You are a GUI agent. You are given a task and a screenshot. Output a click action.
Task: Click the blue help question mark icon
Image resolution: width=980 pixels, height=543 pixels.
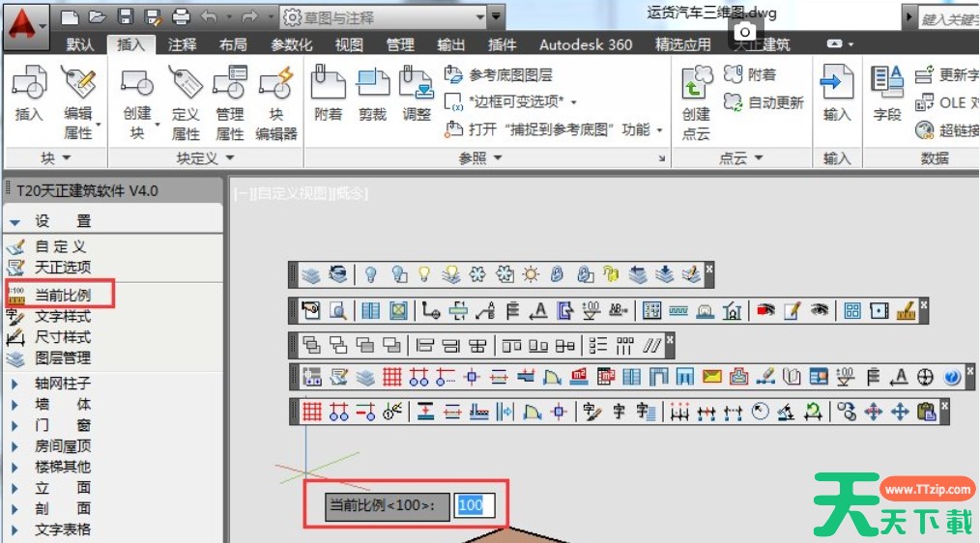point(952,377)
